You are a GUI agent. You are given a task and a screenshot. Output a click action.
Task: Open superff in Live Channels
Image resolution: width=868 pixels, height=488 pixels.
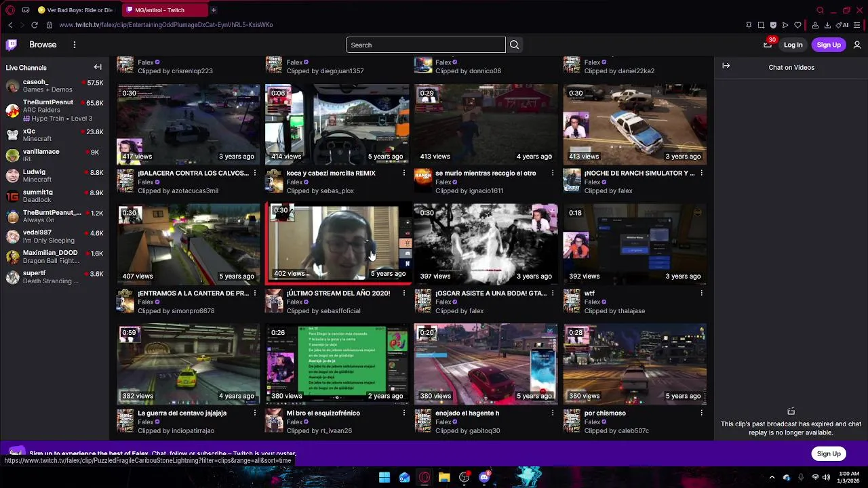pos(54,277)
